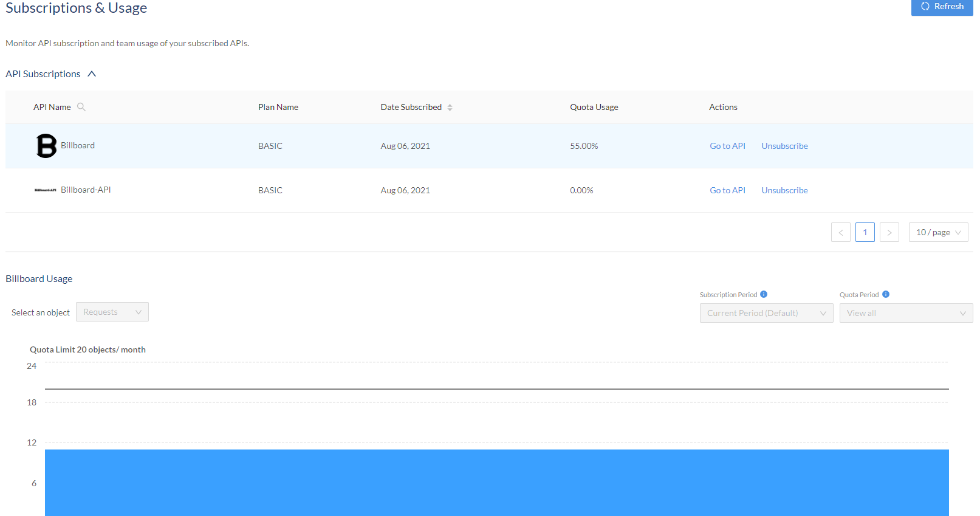Click the 55.00% quota usage value
The image size is (980, 516).
584,146
